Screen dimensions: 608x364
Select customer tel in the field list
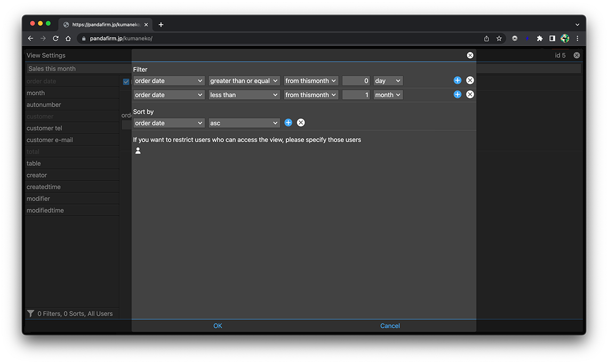(x=44, y=128)
